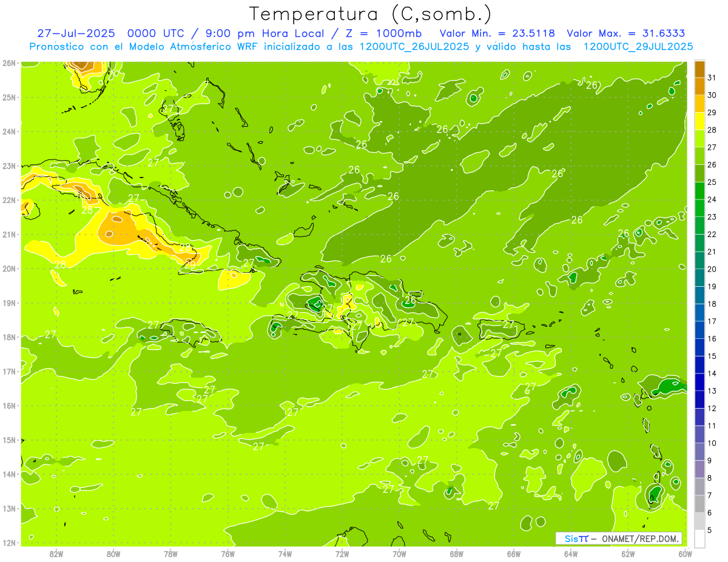The image size is (728, 562).
Task: Click the purple legend swatch between 8 and 9
Action: tap(699, 469)
